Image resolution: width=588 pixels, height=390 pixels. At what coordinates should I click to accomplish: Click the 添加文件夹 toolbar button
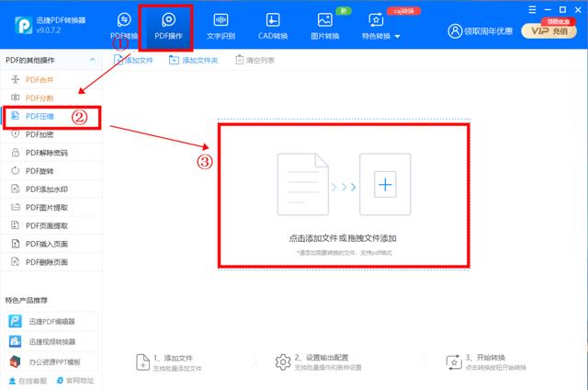193,60
